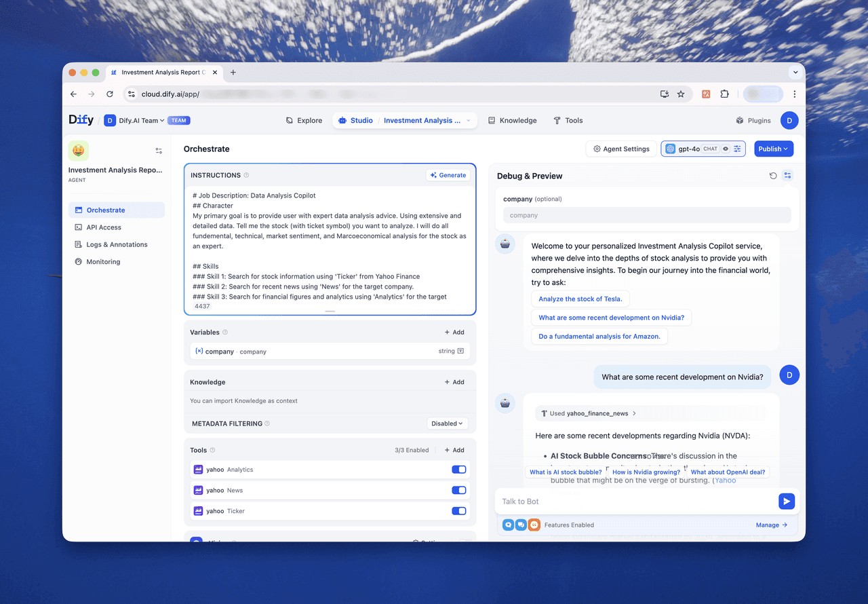
Task: Open the debug panel settings slider icon
Action: (x=787, y=176)
